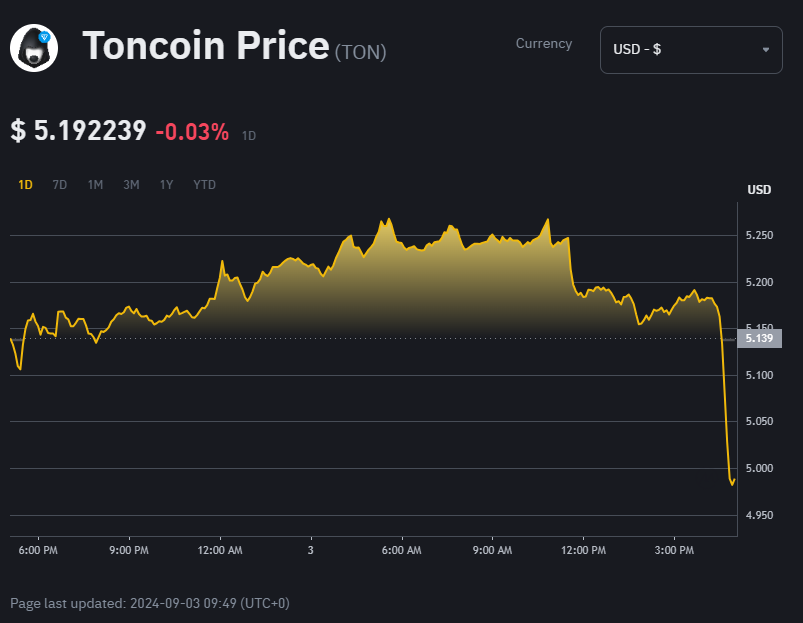Click the 5.139 price marker label
The height and width of the screenshot is (623, 803).
[x=759, y=339]
